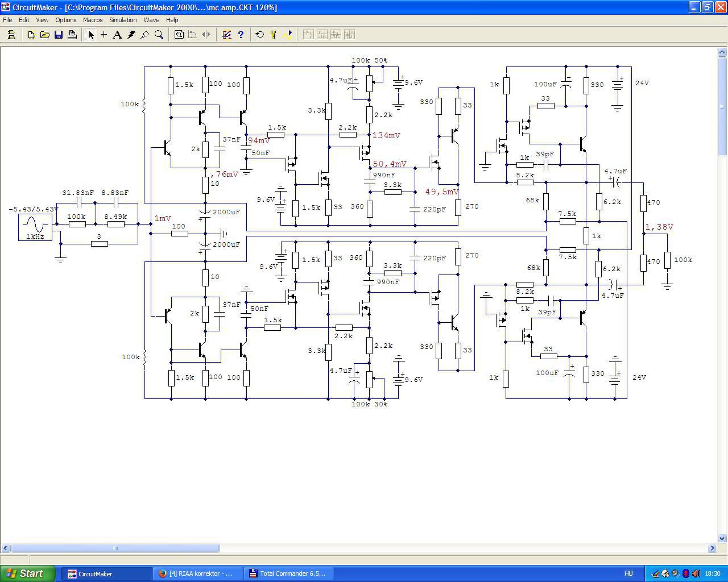Open the View menu
Image resolution: width=728 pixels, height=582 pixels.
click(x=42, y=20)
